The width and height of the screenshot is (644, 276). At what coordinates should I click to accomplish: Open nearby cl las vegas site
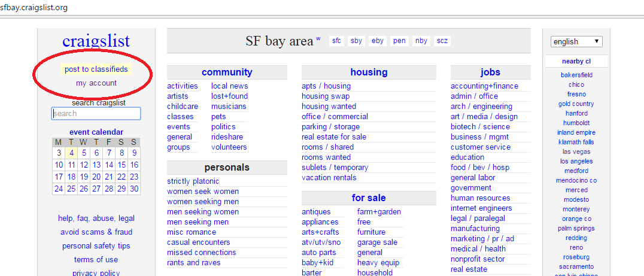576,151
